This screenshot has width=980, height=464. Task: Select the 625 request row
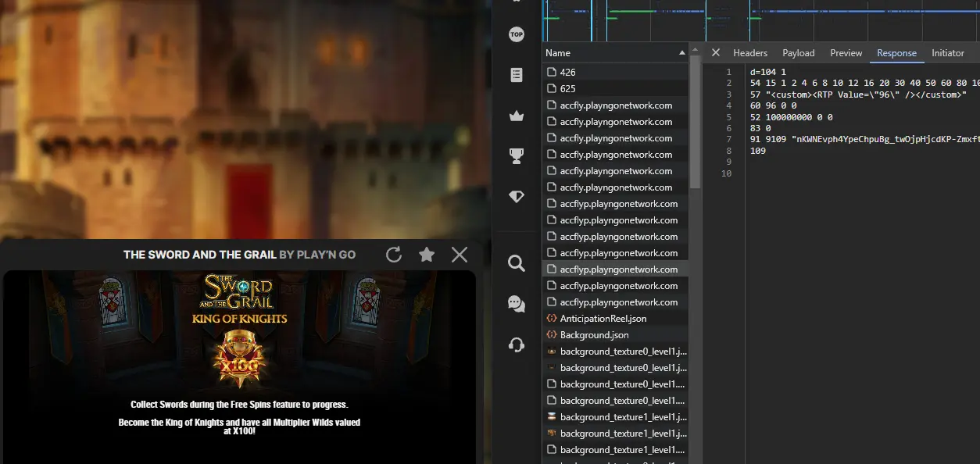coord(615,88)
